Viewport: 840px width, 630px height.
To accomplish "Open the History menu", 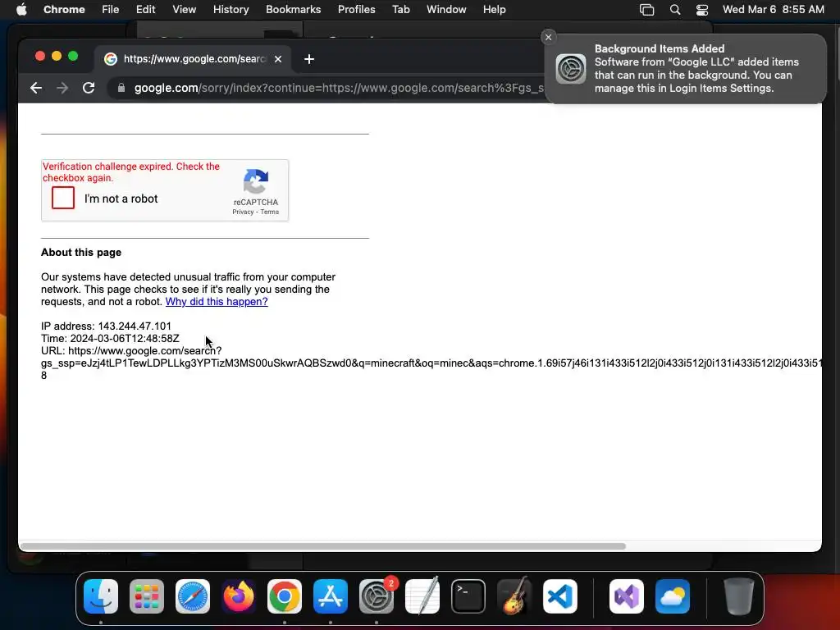I will [x=231, y=10].
